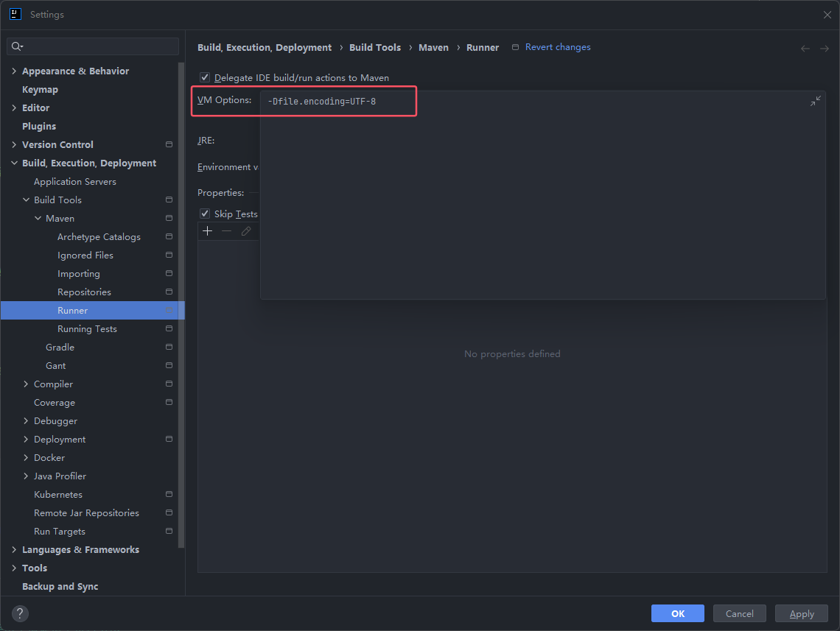Click the Apply button
The image size is (840, 631).
point(802,613)
